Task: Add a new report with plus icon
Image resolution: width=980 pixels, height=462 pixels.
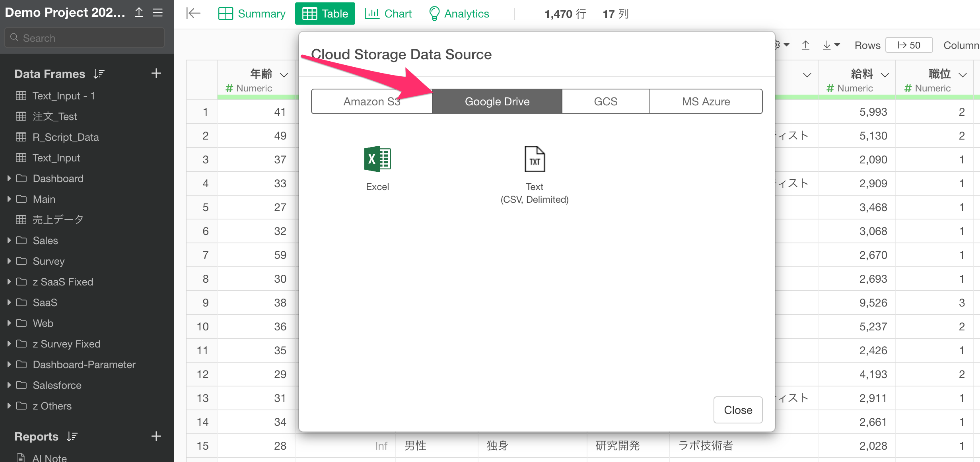Action: (156, 436)
